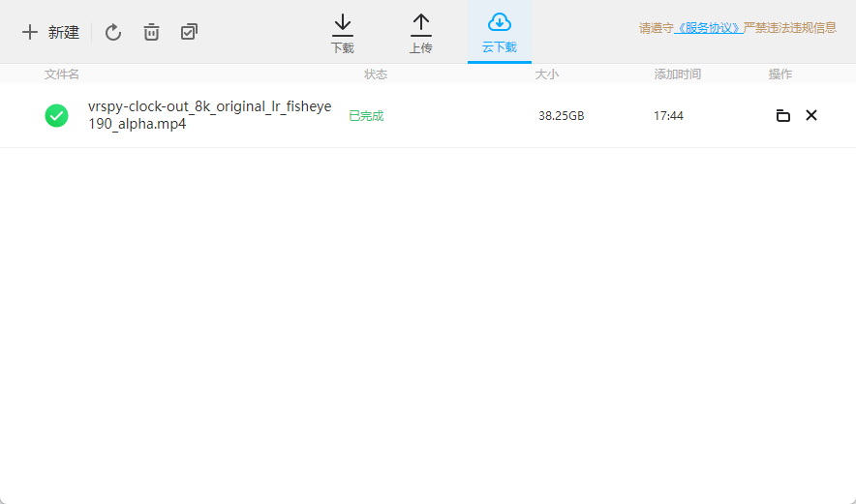Click the 已完成 status text
The height and width of the screenshot is (504, 856).
pyautogui.click(x=366, y=116)
